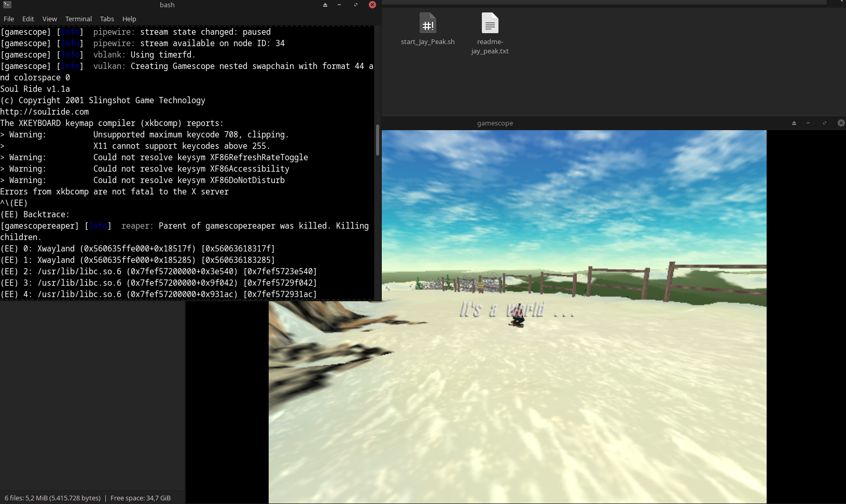Click the XF86DoNotDisturb warning line
Image resolution: width=846 pixels, height=504 pixels.
tap(143, 180)
